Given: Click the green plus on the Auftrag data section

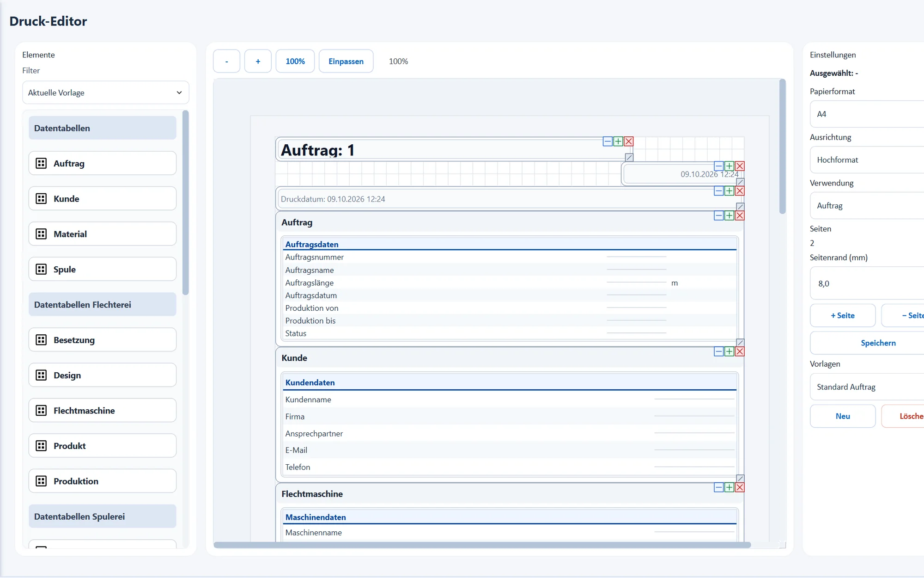Looking at the screenshot, I should (x=729, y=215).
